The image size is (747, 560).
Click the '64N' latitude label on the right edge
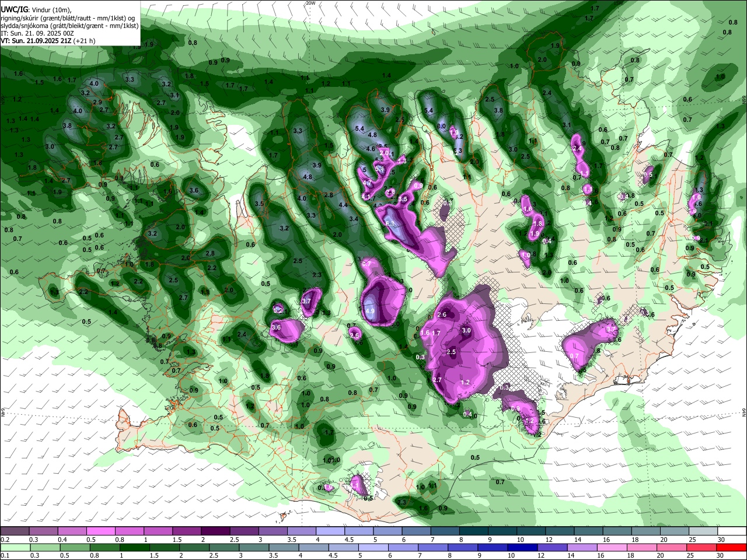click(744, 412)
